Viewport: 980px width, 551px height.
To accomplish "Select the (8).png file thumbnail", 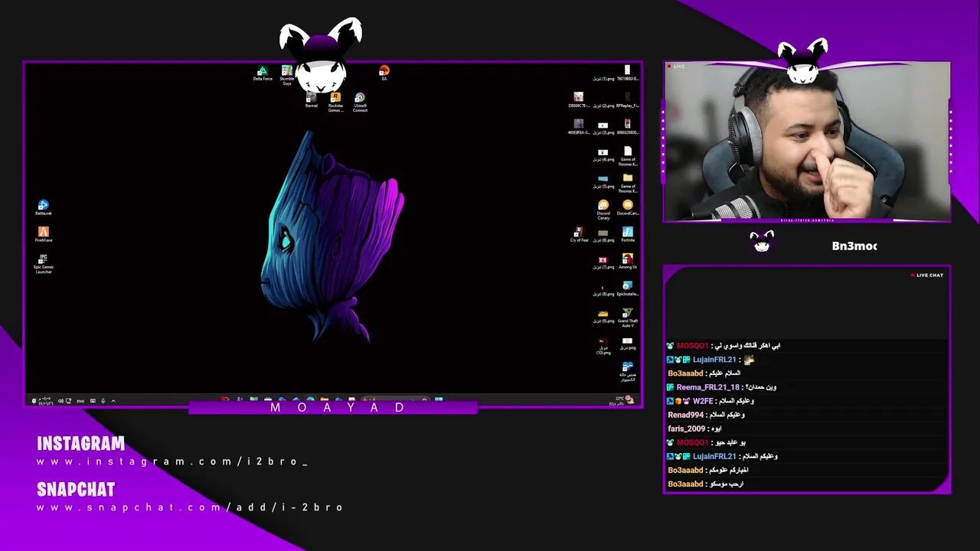I will coord(603,289).
